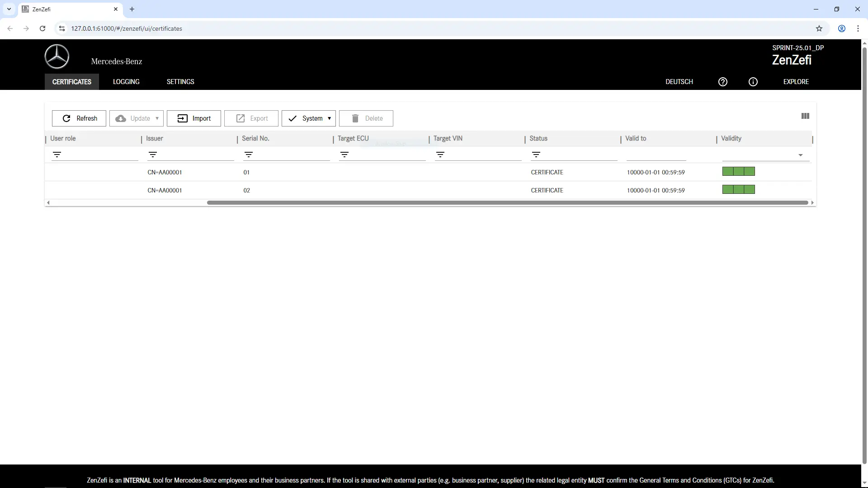Click the Status column filter icon
This screenshot has height=488, width=868.
(536, 155)
